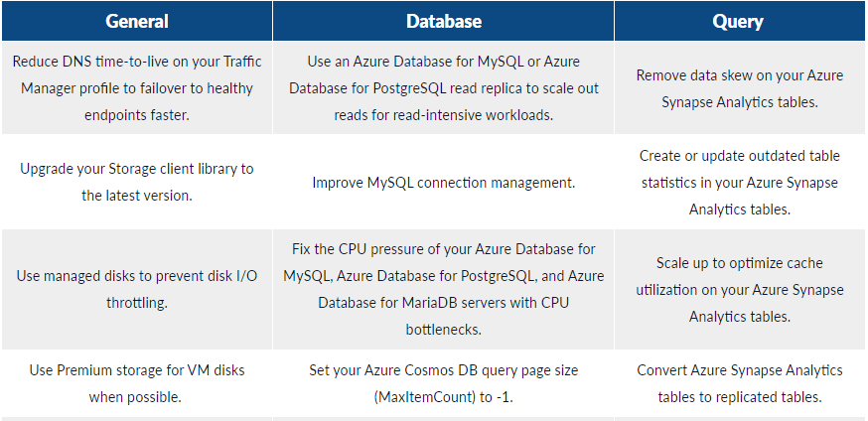The height and width of the screenshot is (421, 868).
Task: Select the Reduce DNS time-to-live recommendation cell
Action: pos(136,88)
